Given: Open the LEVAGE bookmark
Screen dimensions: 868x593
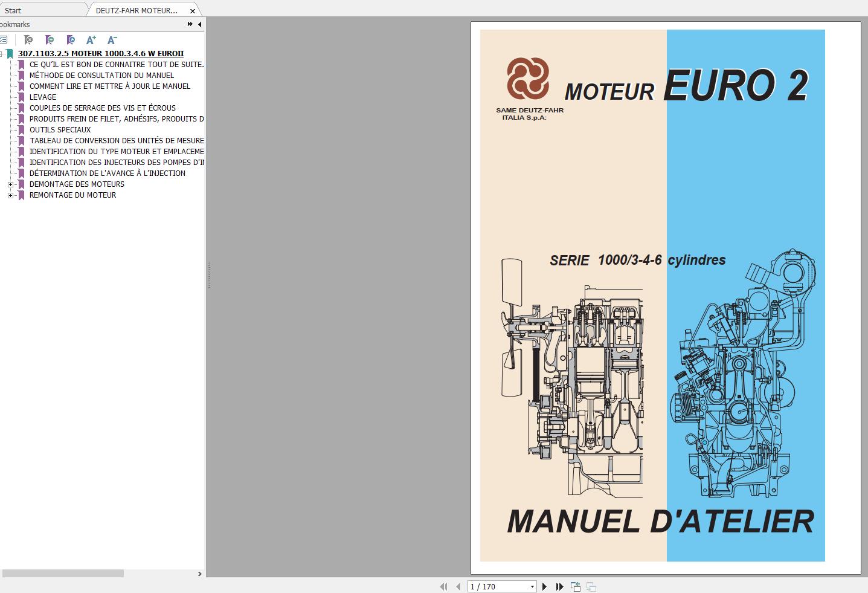Looking at the screenshot, I should point(43,97).
